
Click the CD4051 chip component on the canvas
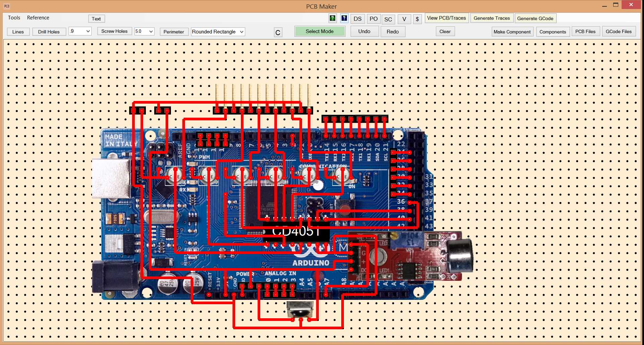tap(297, 231)
